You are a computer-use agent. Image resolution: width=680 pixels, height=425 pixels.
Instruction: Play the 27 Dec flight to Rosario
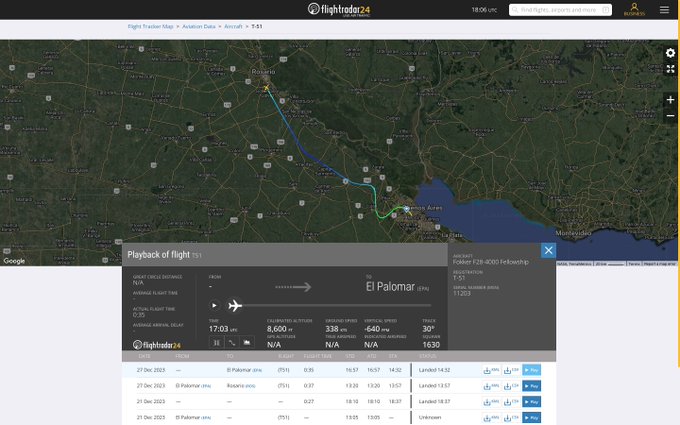click(531, 386)
